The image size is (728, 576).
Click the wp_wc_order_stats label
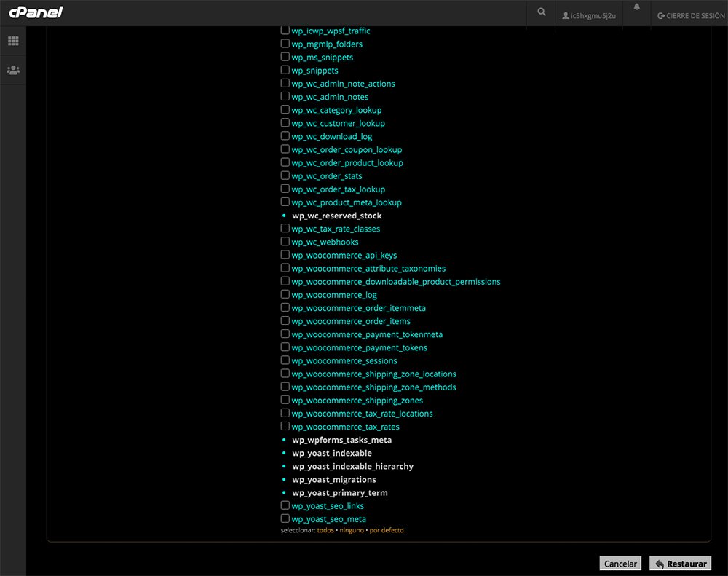click(x=327, y=176)
